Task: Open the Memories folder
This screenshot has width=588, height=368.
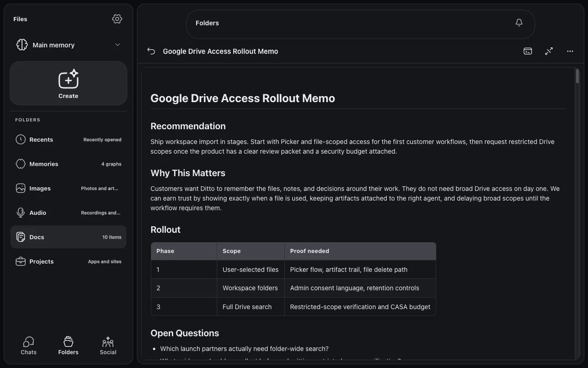Action: (x=68, y=164)
